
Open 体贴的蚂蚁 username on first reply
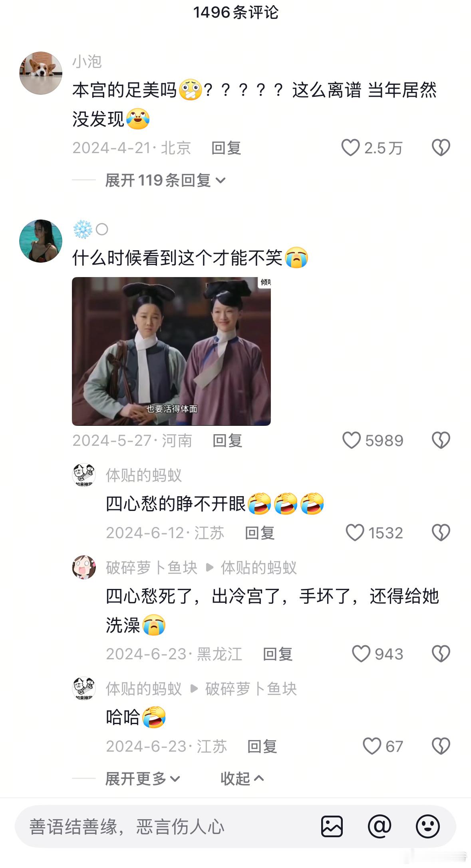[x=143, y=475]
